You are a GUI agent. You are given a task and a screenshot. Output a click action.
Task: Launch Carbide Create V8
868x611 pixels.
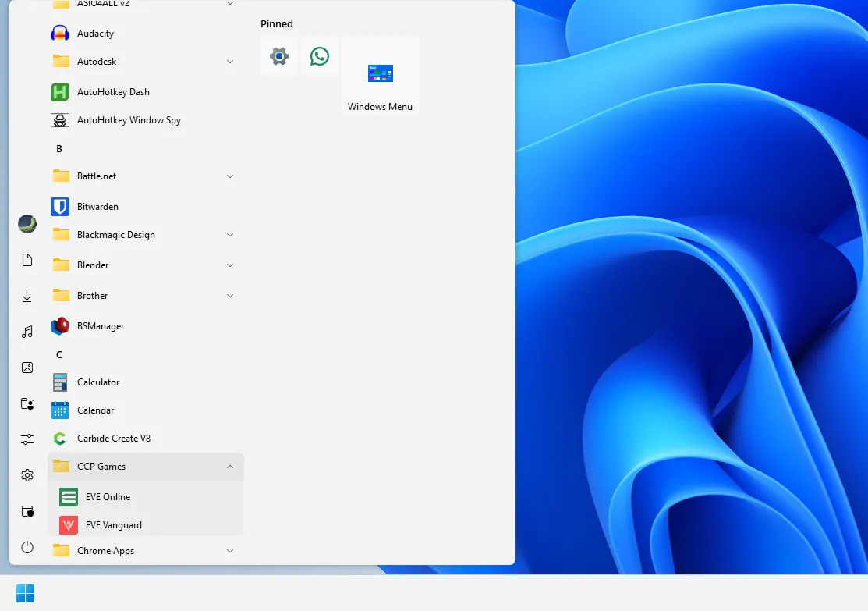click(113, 439)
